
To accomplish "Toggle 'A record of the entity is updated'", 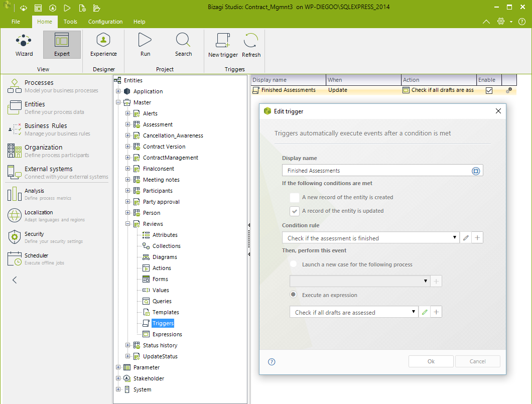I will [295, 211].
